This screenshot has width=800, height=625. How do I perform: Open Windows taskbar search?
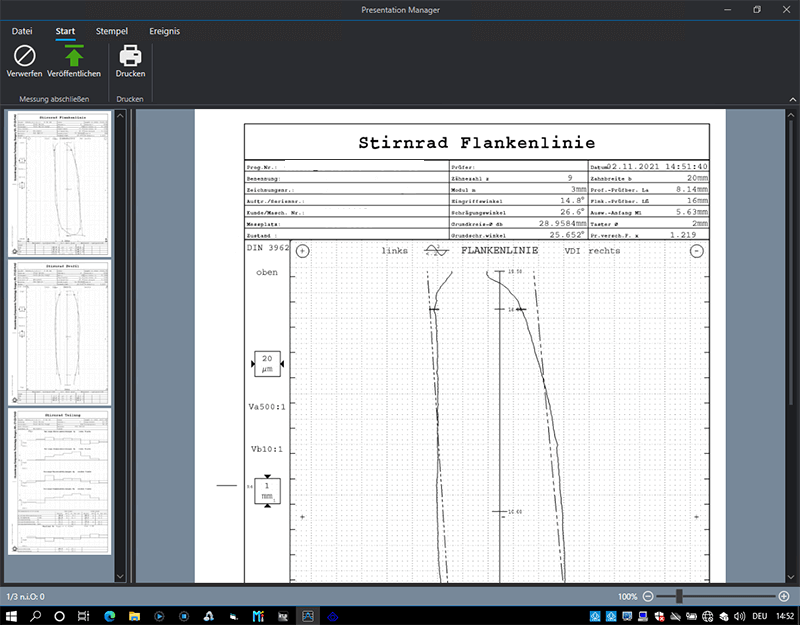pos(35,616)
